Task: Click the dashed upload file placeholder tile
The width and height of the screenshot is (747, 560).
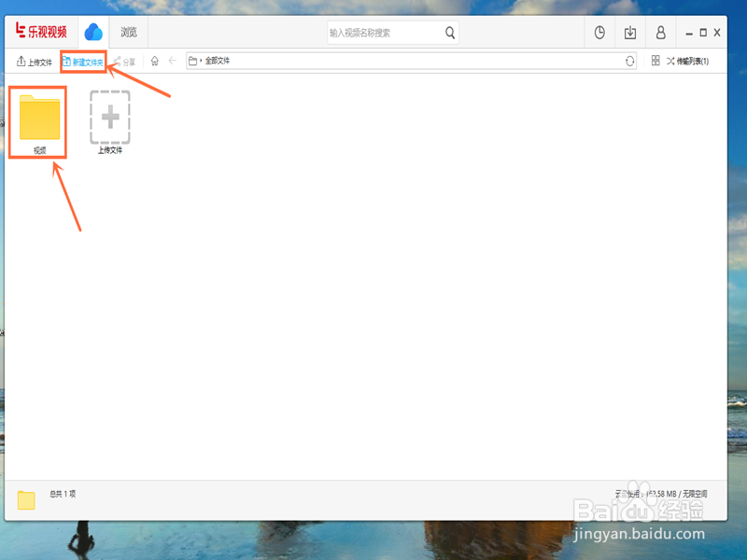Action: 109,119
